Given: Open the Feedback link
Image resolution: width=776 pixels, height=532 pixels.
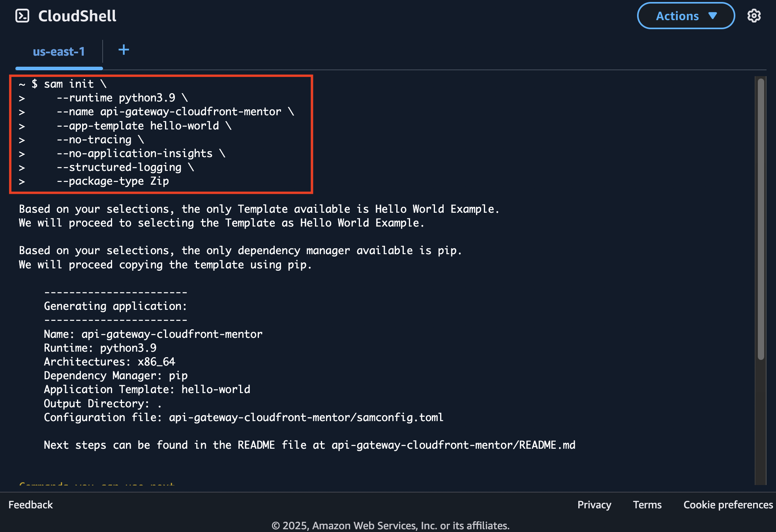Looking at the screenshot, I should (30, 505).
